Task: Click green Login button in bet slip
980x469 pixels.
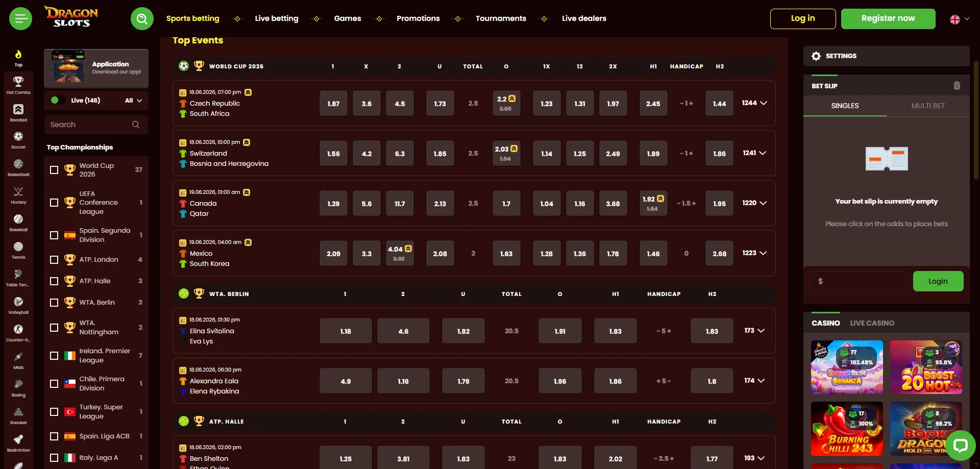Action: (x=938, y=281)
